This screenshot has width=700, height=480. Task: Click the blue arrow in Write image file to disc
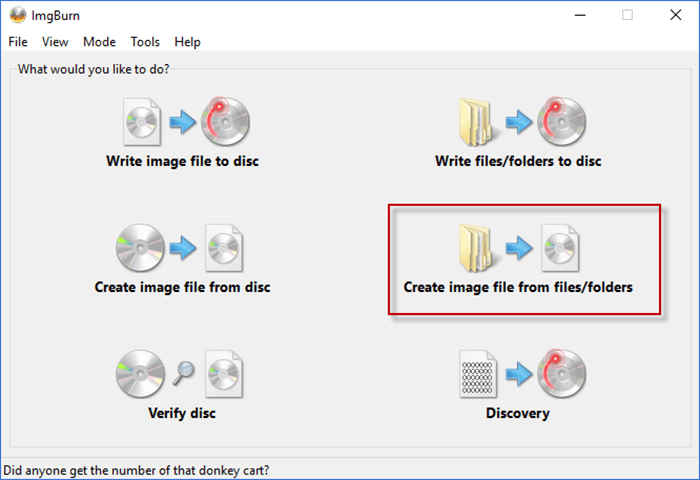click(x=182, y=121)
